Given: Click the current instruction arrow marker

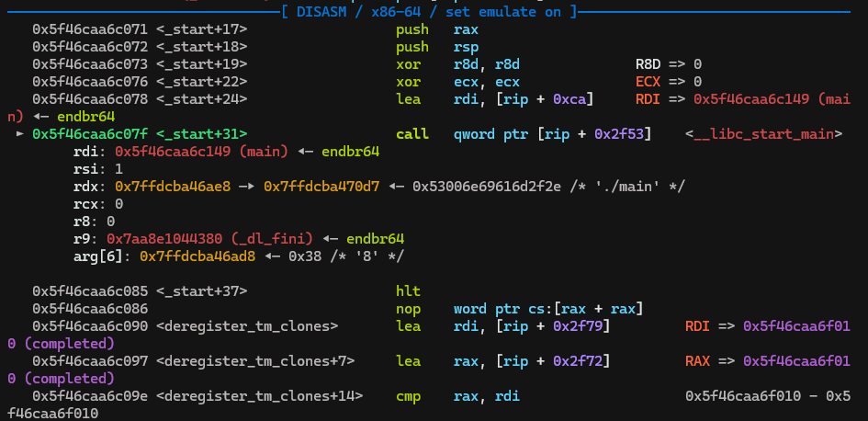Looking at the screenshot, I should pyautogui.click(x=20, y=134).
